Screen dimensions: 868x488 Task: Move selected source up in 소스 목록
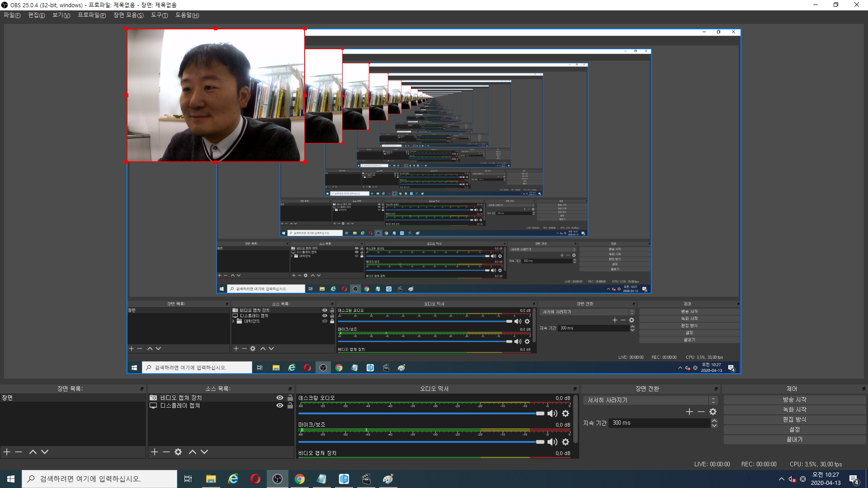193,452
